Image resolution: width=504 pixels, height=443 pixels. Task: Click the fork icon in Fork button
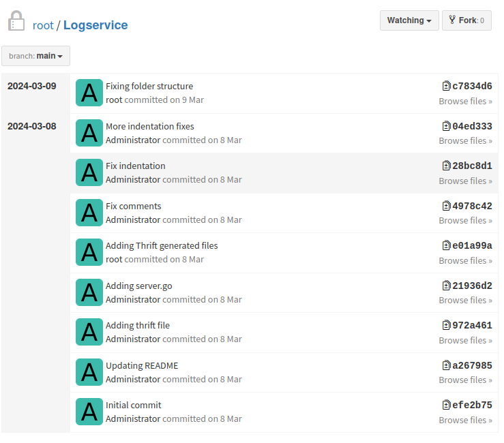tap(451, 20)
